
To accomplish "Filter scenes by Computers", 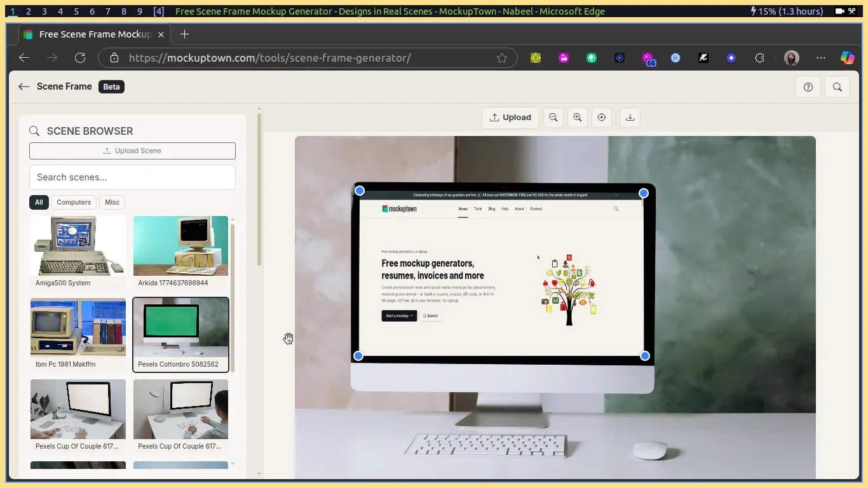I will (x=74, y=202).
